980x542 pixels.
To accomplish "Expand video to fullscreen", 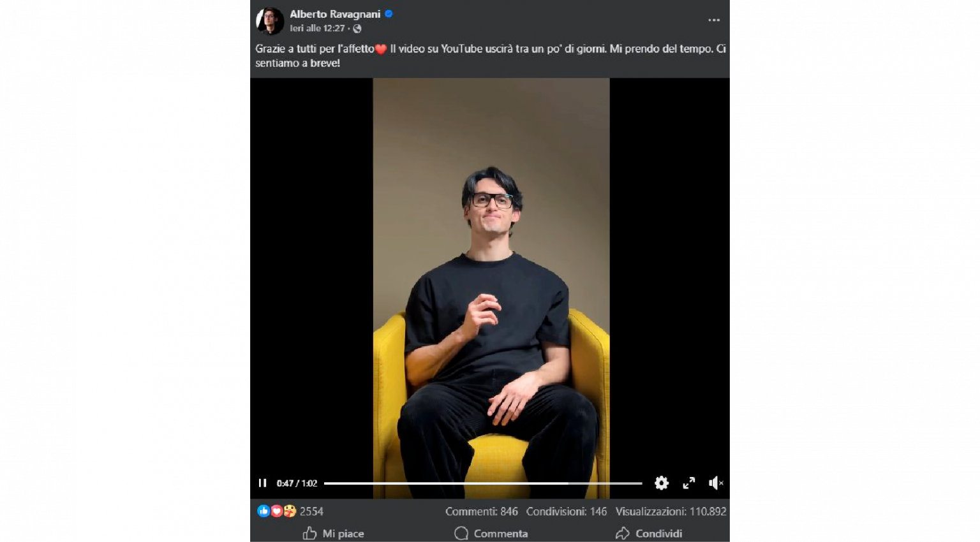I will tap(689, 483).
